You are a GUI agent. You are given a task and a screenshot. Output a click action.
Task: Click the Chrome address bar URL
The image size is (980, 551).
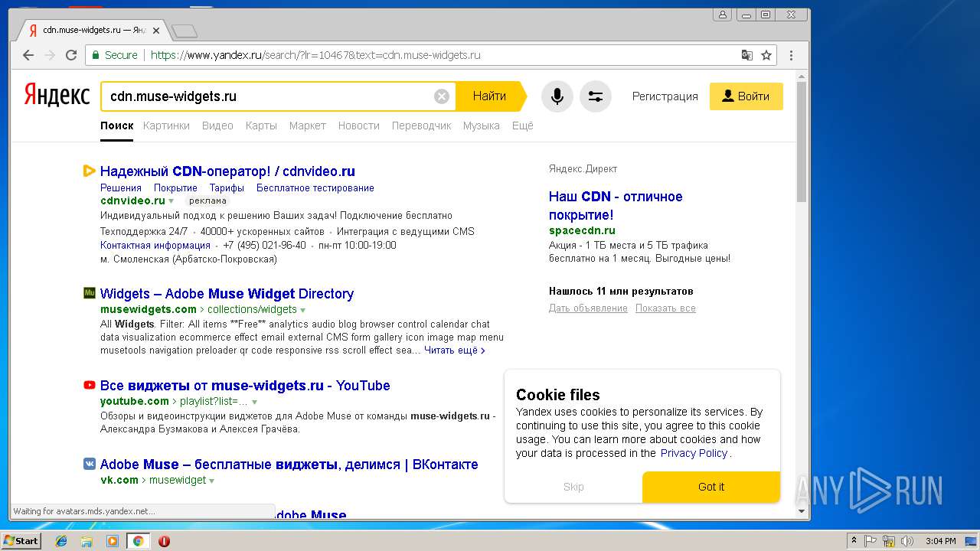pos(315,55)
